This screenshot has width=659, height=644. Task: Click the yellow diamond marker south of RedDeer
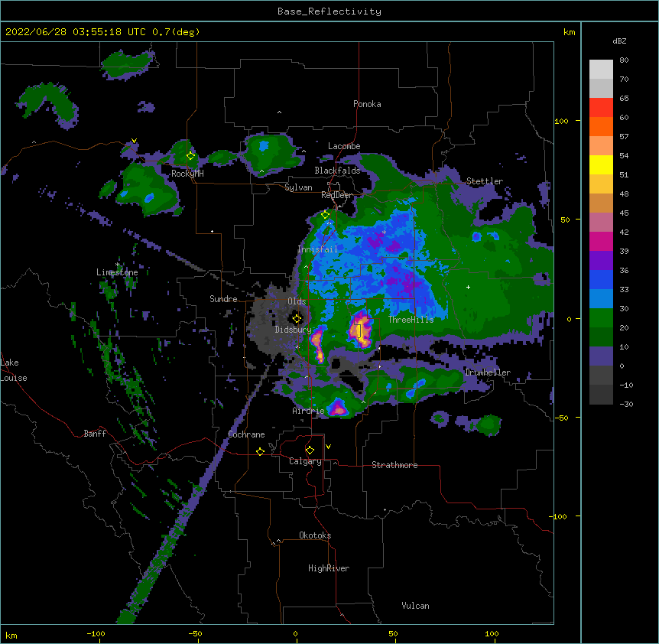(325, 215)
